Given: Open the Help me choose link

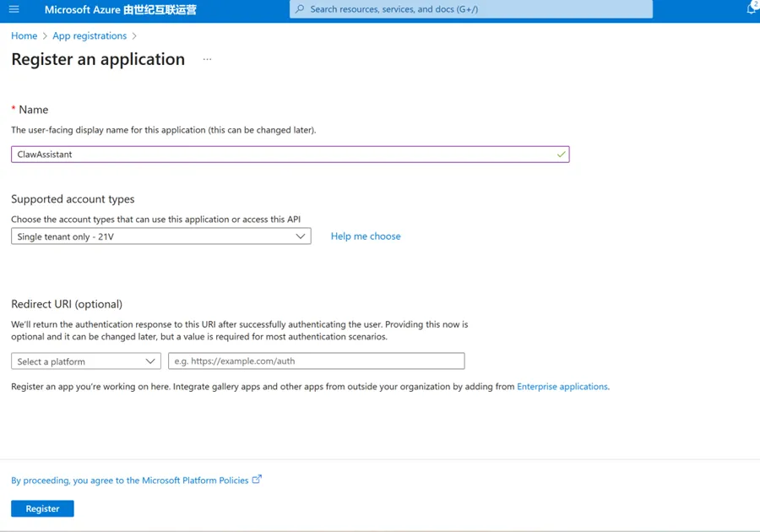Looking at the screenshot, I should coord(366,236).
